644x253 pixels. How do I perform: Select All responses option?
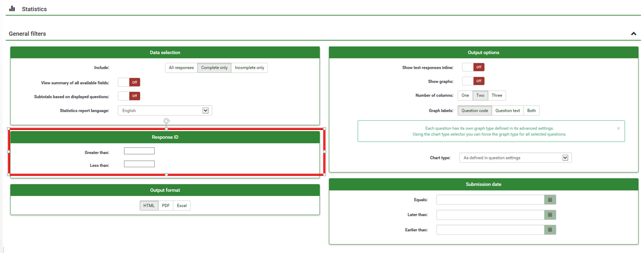pos(181,68)
